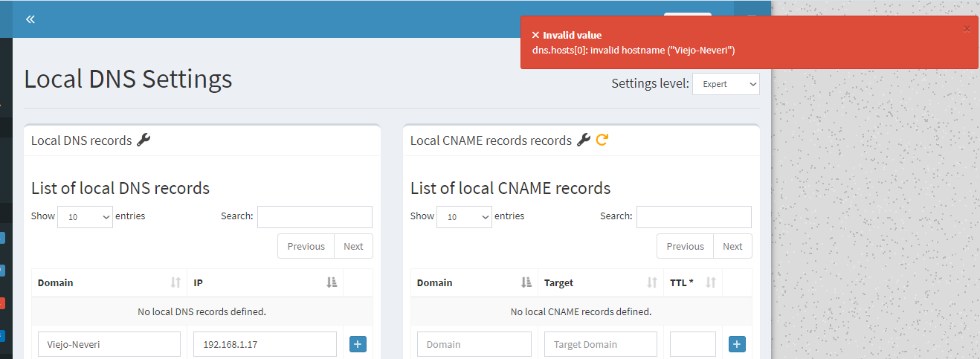The width and height of the screenshot is (980, 359).
Task: Click Next in the DNS records pagination
Action: tap(353, 246)
